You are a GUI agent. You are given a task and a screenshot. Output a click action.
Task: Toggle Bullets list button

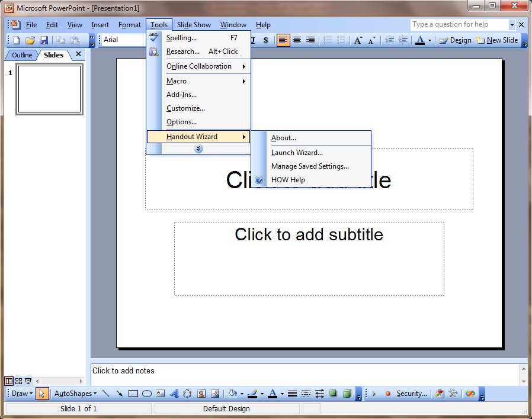(x=341, y=40)
